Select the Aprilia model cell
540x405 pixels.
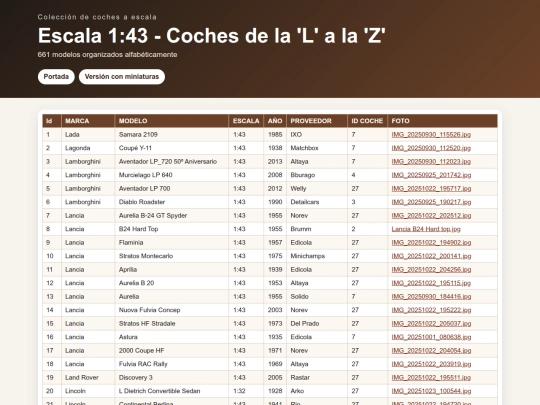pyautogui.click(x=172, y=270)
